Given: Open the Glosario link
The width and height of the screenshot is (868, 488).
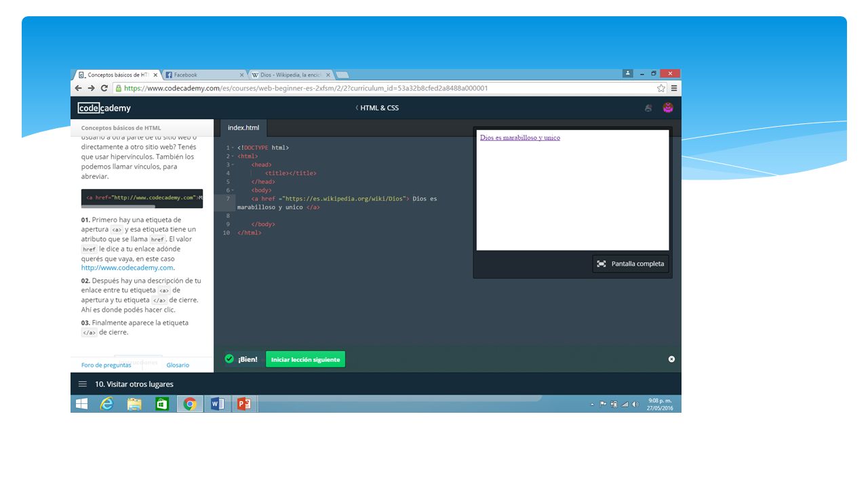Looking at the screenshot, I should click(x=178, y=365).
